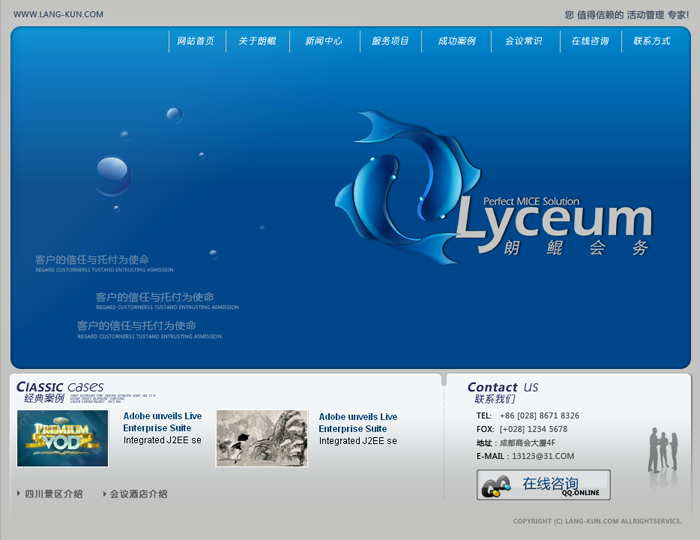Open the Premium VOD case thumbnail
The image size is (700, 540).
(62, 438)
